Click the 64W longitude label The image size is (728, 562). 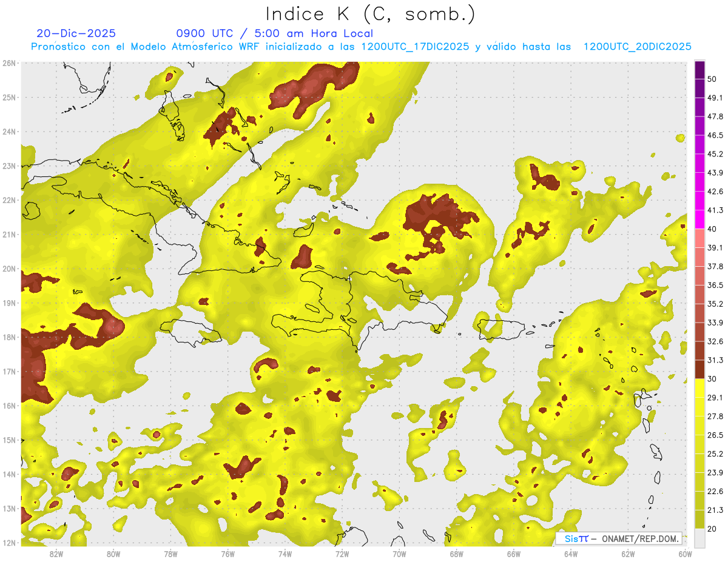(571, 554)
